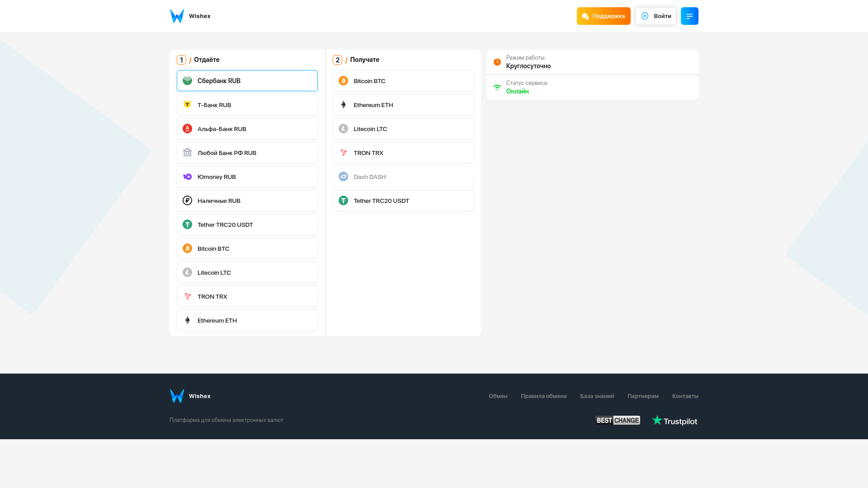
Task: Select Сбербанк RUB to give
Action: point(247,81)
